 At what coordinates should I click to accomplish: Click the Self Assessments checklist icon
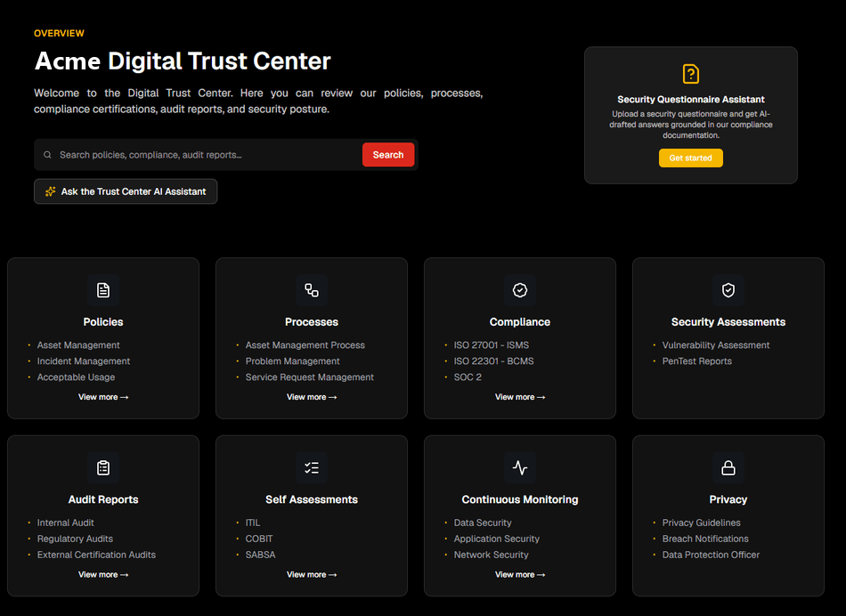pos(312,467)
